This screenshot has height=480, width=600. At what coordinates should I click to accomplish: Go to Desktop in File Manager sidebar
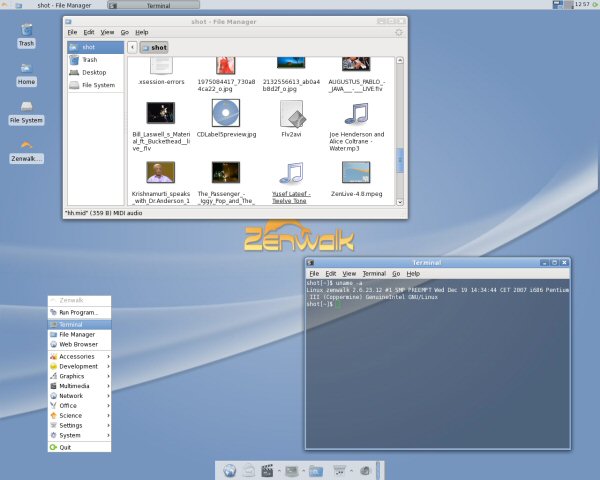pos(93,72)
